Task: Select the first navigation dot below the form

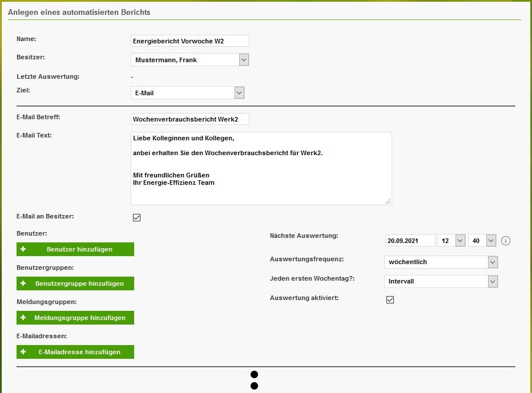Action: pos(255,375)
